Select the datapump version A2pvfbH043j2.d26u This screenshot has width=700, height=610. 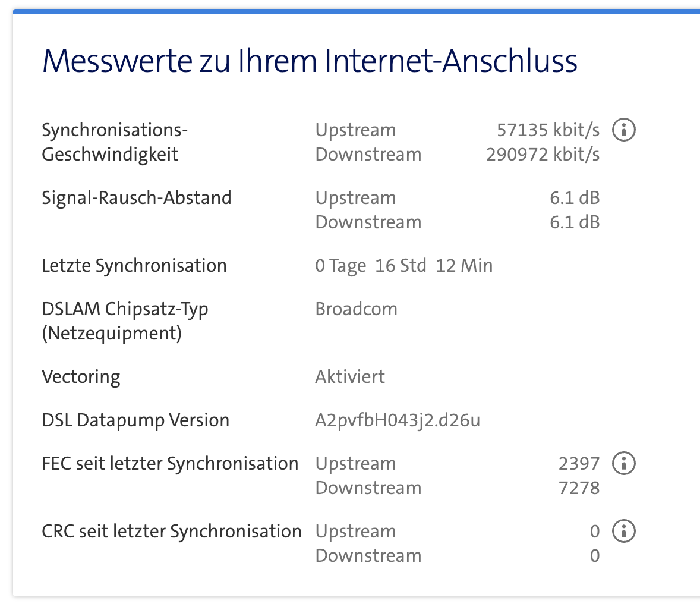pos(398,420)
